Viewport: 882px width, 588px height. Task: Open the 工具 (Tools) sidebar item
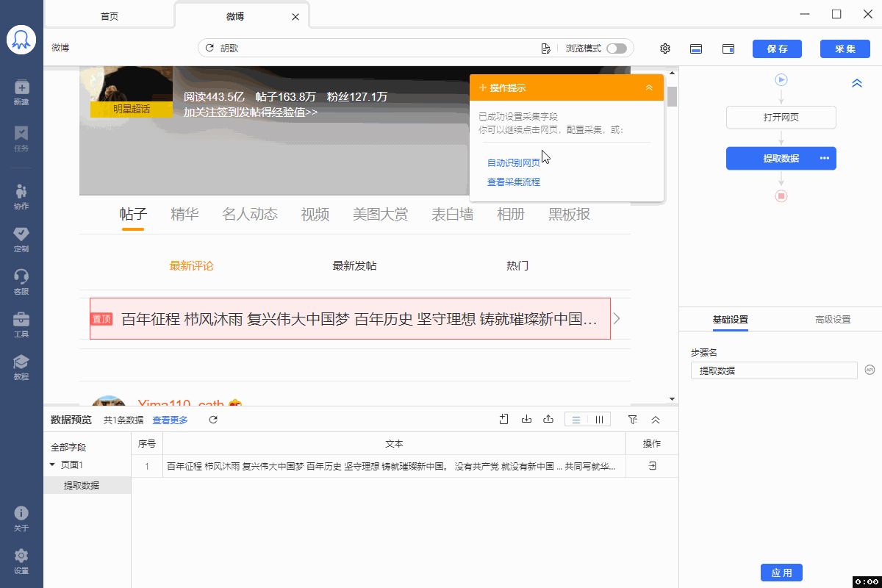pos(21,324)
